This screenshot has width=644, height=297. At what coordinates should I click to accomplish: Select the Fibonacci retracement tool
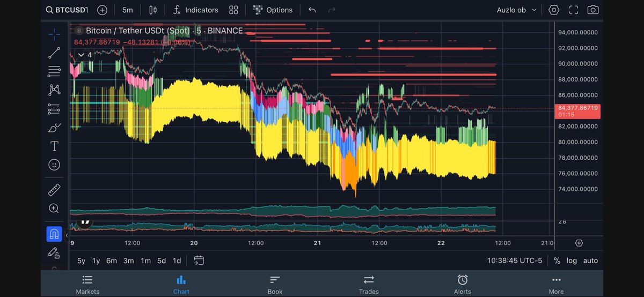(54, 71)
